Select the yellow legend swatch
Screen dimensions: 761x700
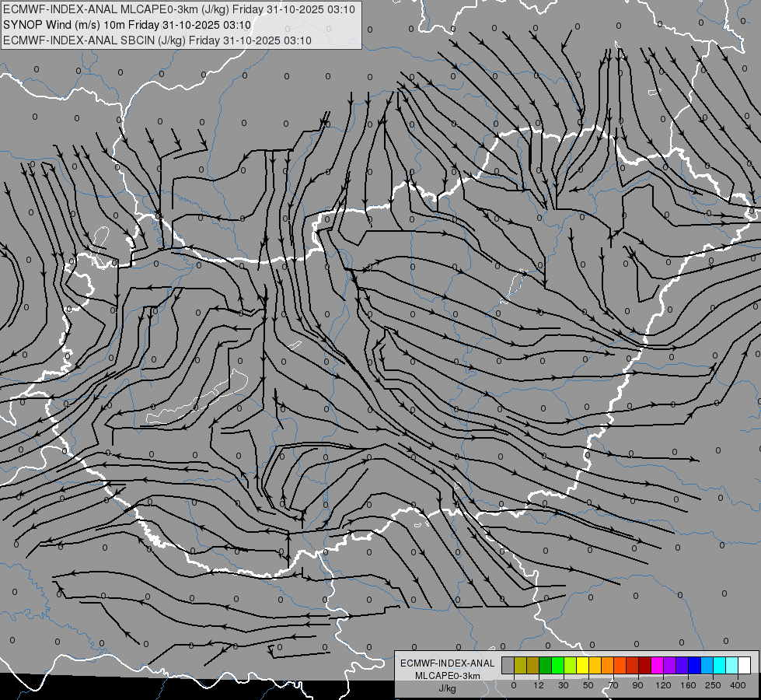[582, 666]
